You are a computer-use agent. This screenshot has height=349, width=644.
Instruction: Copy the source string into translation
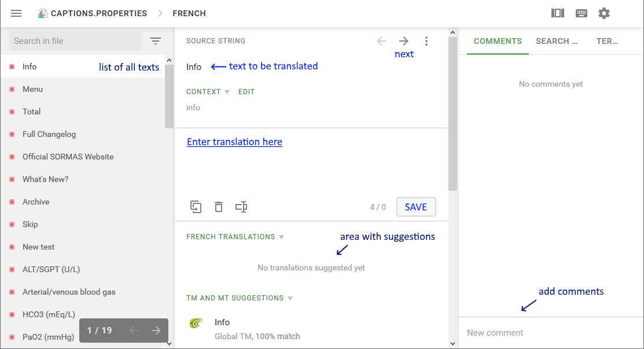click(x=196, y=206)
